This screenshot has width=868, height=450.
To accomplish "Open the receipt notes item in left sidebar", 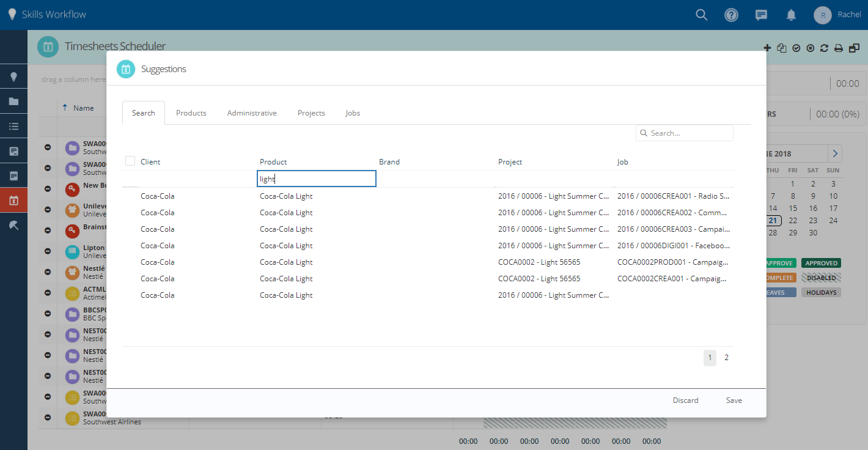I will (13, 175).
